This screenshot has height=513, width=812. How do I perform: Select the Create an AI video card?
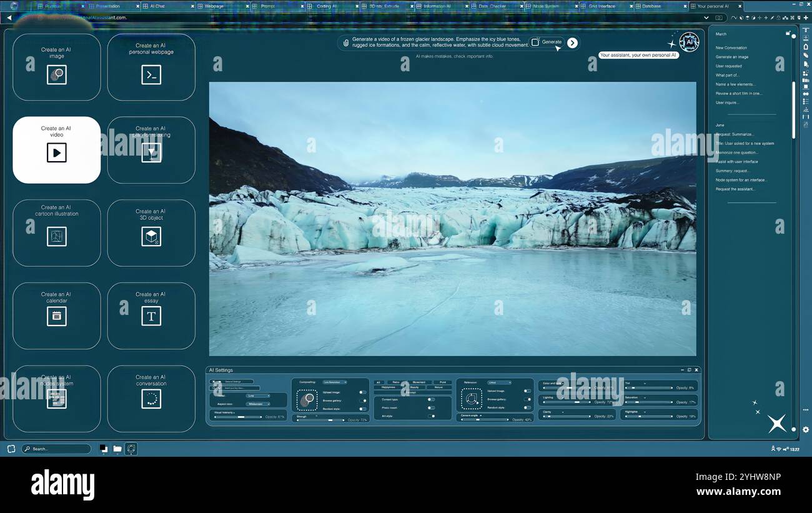pyautogui.click(x=56, y=150)
